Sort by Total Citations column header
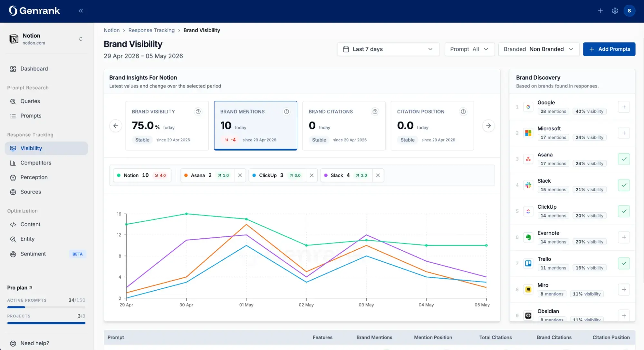This screenshot has height=350, width=644. [495, 337]
